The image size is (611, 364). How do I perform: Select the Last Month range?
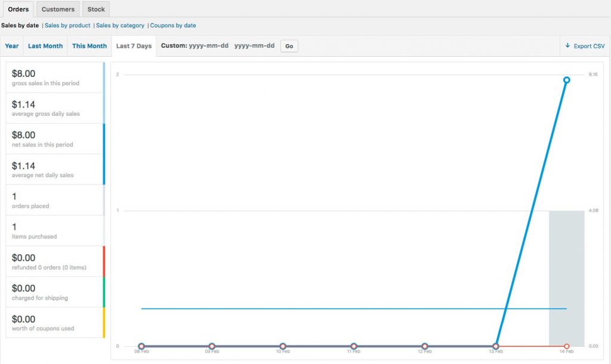(x=45, y=46)
